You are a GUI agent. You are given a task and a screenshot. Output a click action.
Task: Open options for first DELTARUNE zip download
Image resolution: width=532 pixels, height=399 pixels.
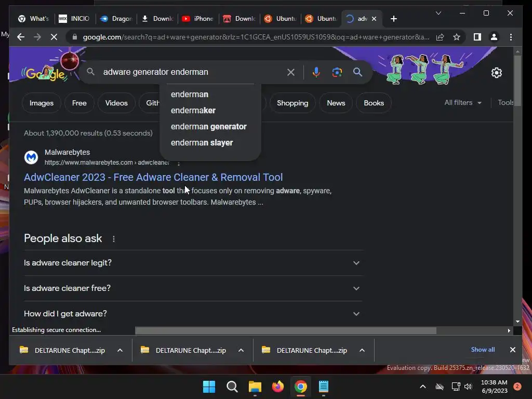(x=120, y=351)
